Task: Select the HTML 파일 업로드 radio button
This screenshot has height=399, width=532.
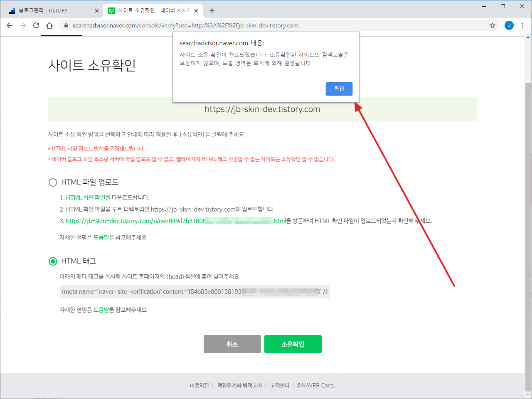Action: [x=53, y=182]
